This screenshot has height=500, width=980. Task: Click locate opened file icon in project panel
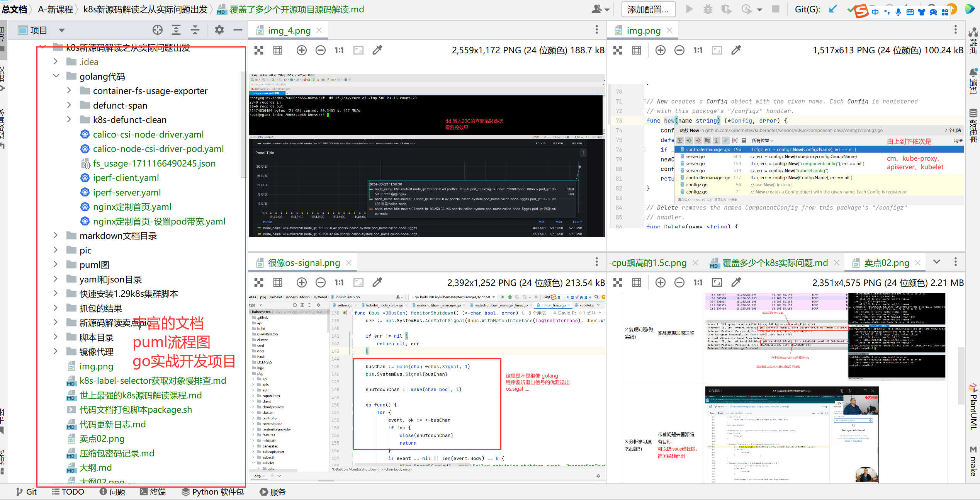157,30
